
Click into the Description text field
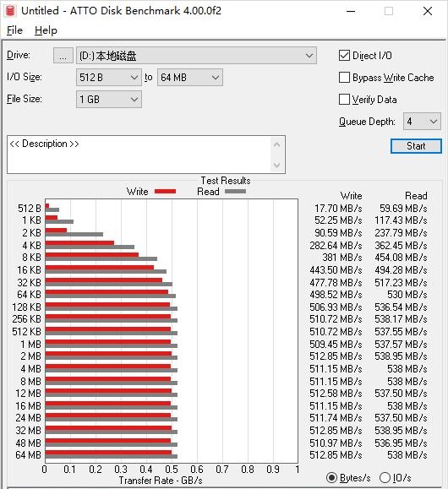coord(139,155)
